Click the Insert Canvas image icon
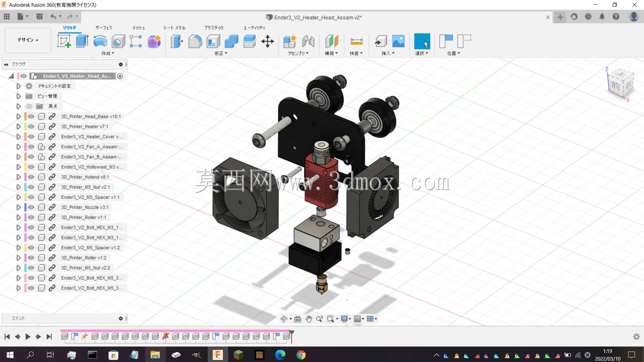This screenshot has width=644, height=362. pyautogui.click(x=399, y=41)
